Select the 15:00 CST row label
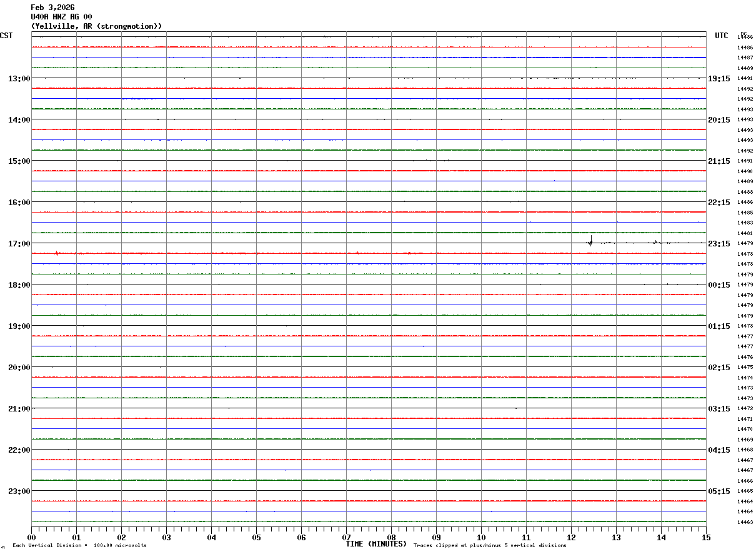 click(x=19, y=161)
